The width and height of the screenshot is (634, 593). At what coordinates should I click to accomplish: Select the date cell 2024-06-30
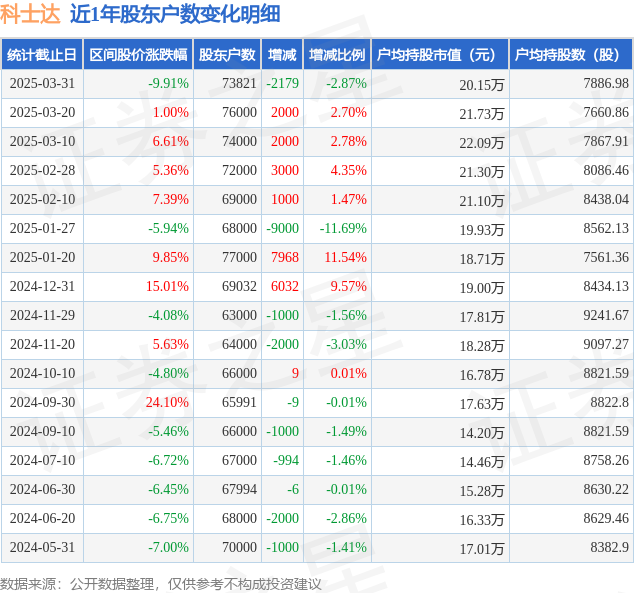[42, 489]
